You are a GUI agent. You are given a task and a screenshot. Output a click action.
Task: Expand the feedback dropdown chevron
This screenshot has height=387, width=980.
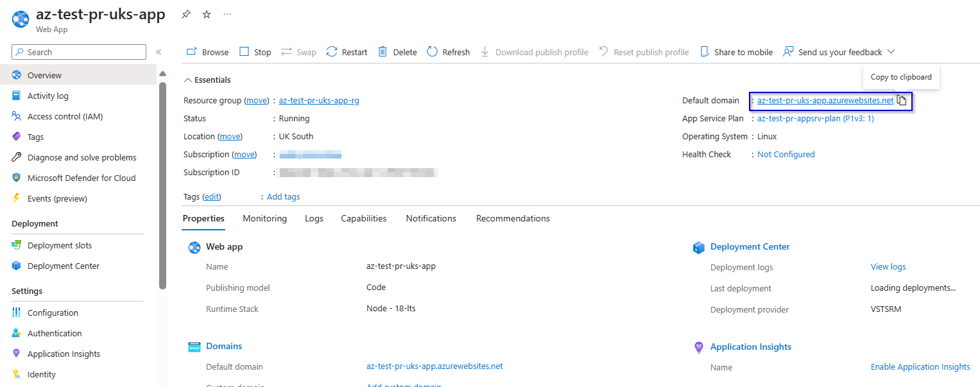[891, 52]
